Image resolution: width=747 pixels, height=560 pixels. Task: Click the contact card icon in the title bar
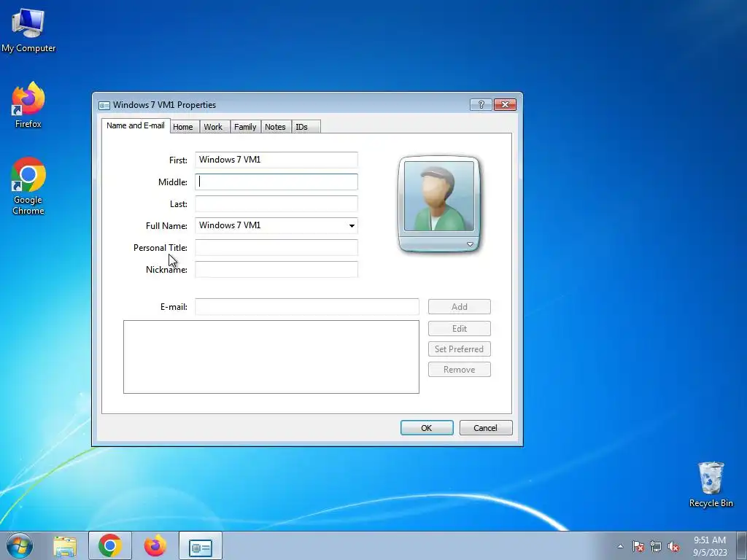click(104, 105)
